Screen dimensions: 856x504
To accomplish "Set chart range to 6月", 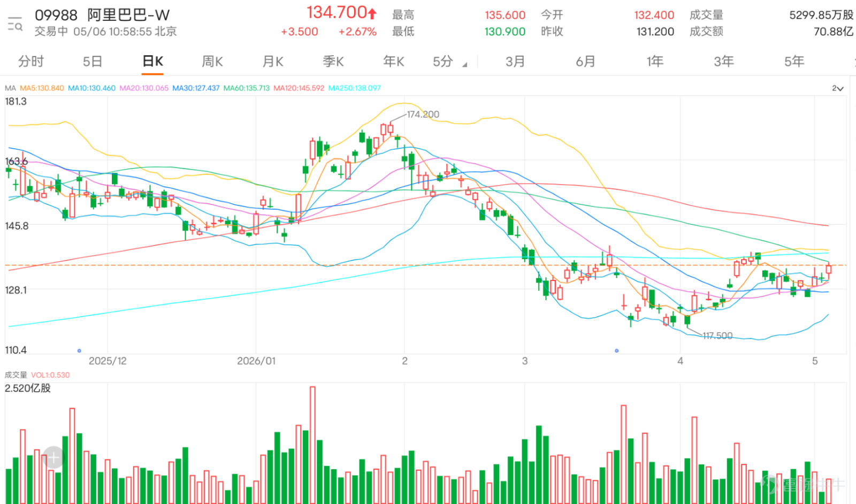I will click(x=585, y=62).
